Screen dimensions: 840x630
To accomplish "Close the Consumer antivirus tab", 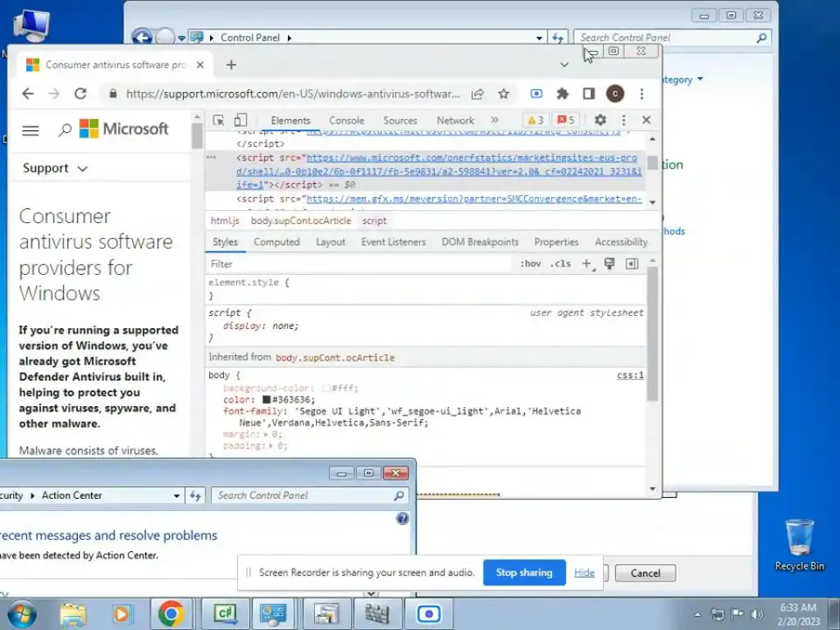I will (200, 65).
